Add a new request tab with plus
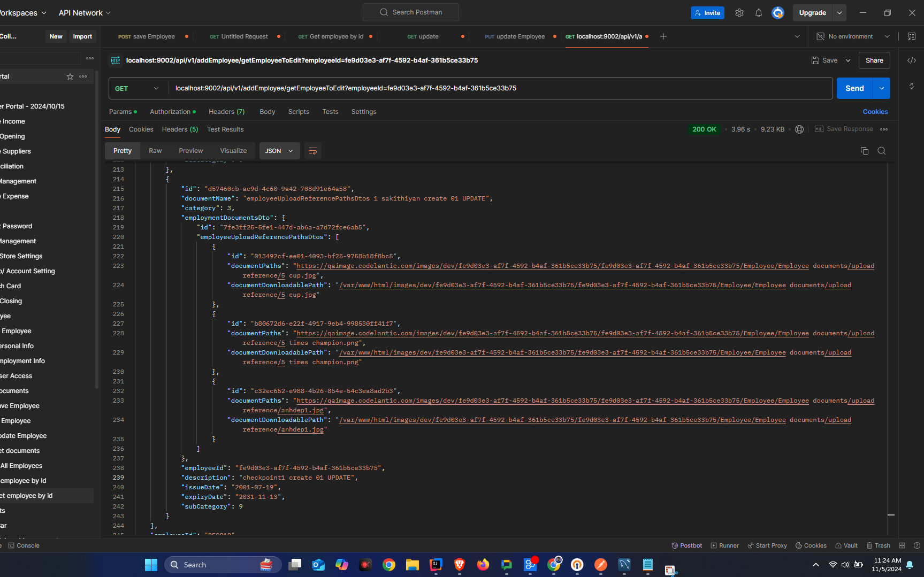This screenshot has height=577, width=924. pyautogui.click(x=663, y=36)
